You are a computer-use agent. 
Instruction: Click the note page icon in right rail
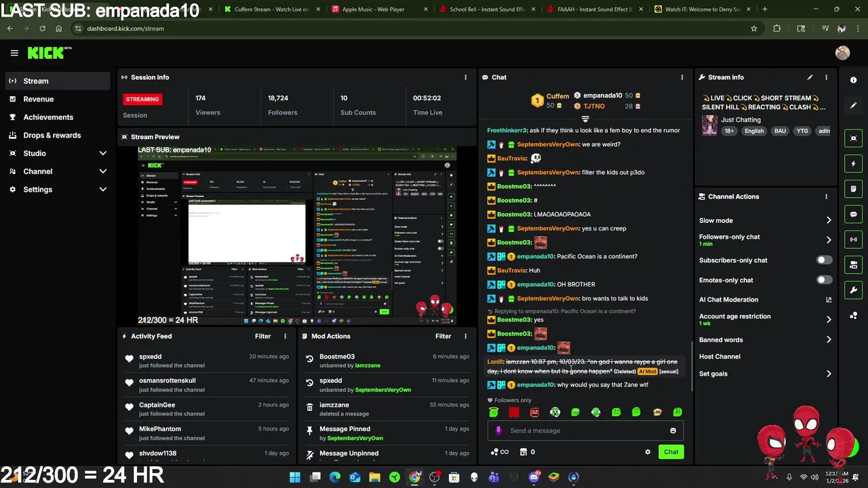click(853, 189)
